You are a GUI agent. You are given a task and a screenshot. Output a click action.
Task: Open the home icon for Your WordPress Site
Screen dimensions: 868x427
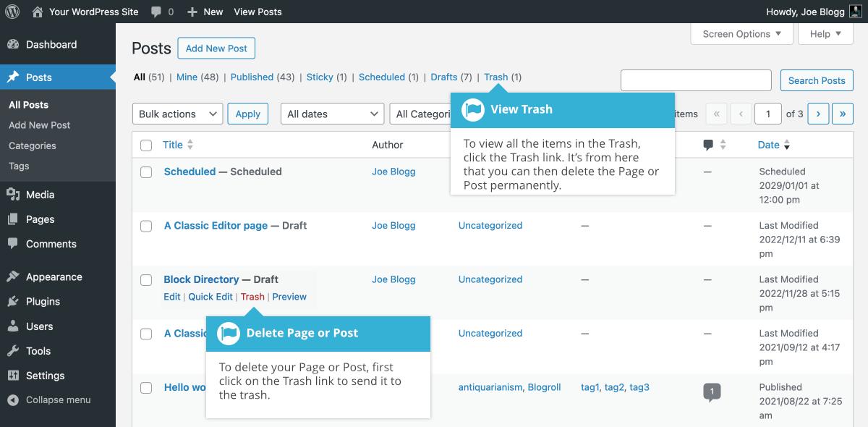[x=38, y=12]
